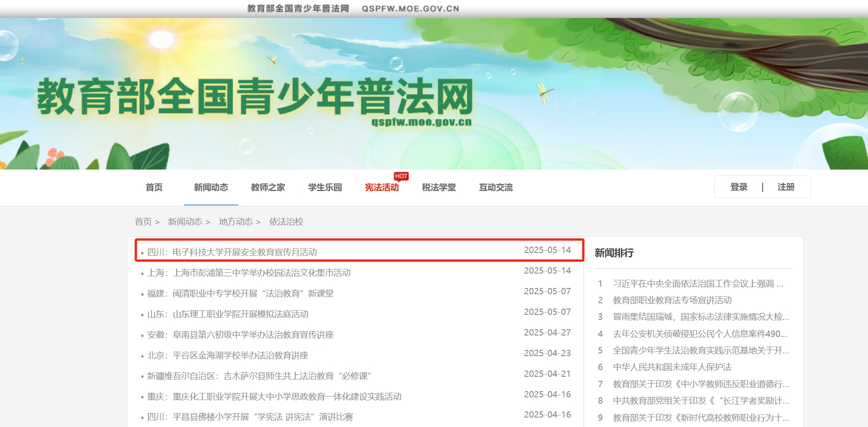This screenshot has height=427, width=868.
Task: Open article 重庆化工职业学院开展大中小学思政教育
Action: coord(274,396)
